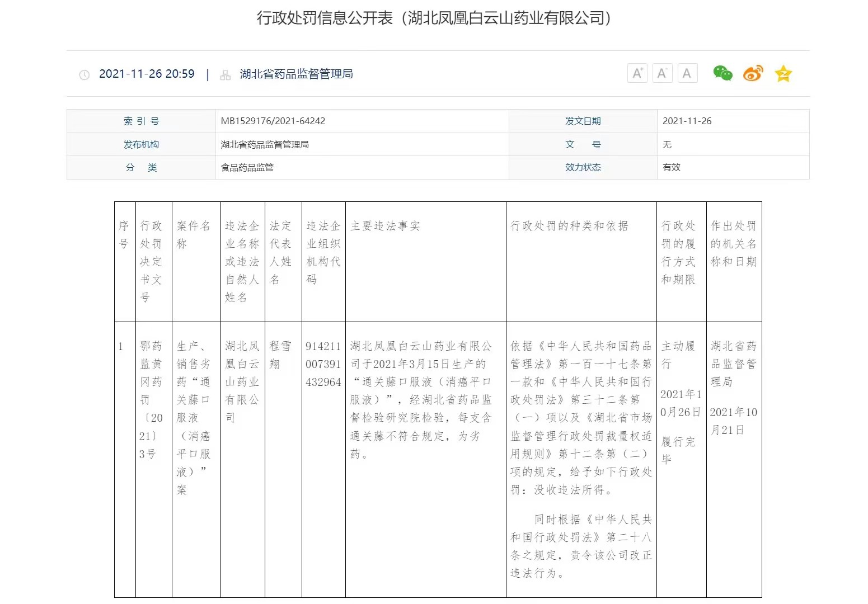The image size is (868, 604).
Task: Select validity status value 有效
Action: pyautogui.click(x=671, y=167)
